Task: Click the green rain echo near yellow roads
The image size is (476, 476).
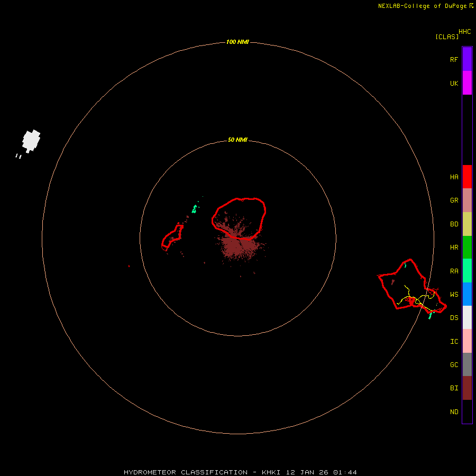Action: [x=431, y=315]
